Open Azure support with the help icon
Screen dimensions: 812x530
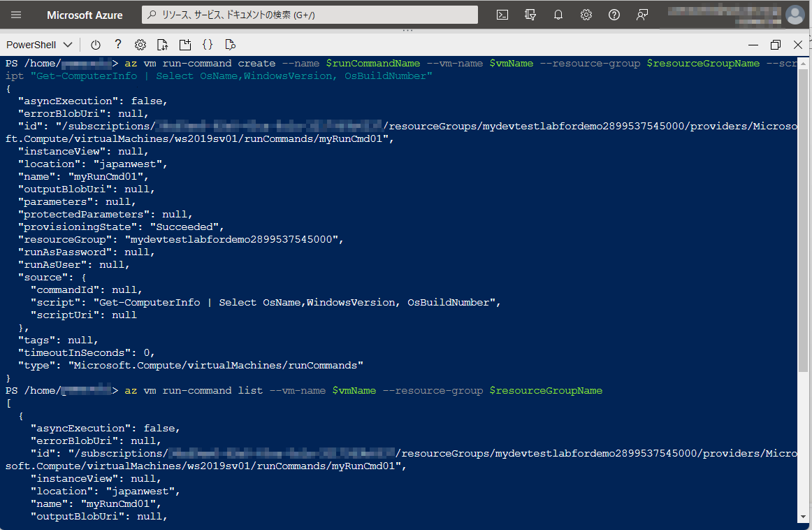pos(614,14)
